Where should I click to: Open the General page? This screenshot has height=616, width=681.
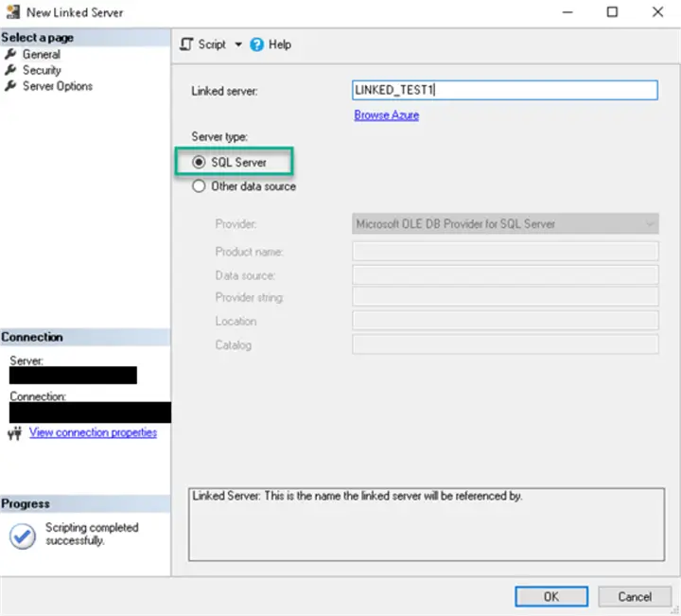[x=42, y=55]
